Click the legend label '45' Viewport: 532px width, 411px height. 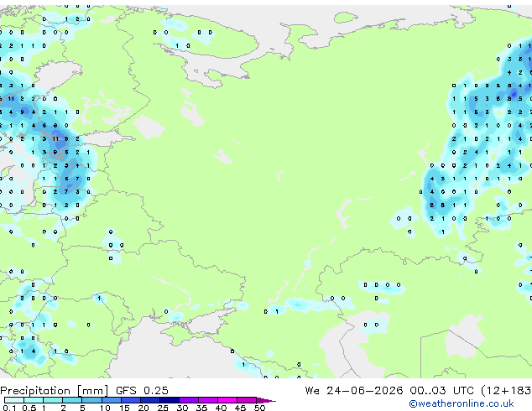click(x=240, y=408)
